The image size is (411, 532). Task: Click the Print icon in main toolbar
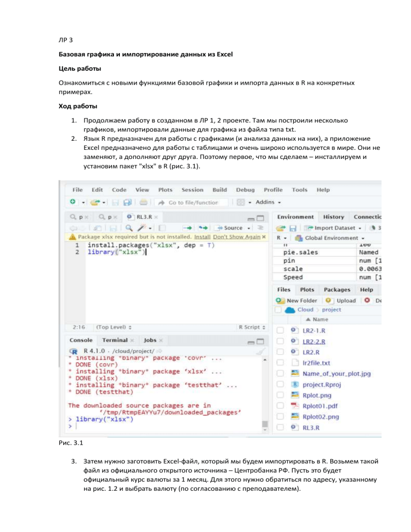(143, 202)
